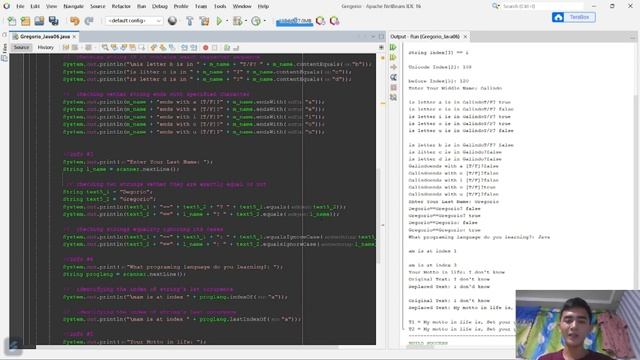Find next occurrence in editor
The height and width of the screenshot is (360, 640).
[x=124, y=48]
